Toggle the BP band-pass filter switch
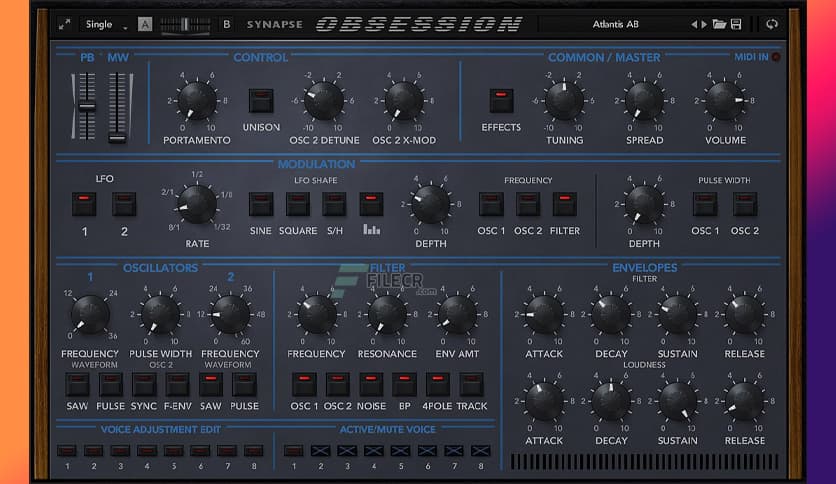The image size is (836, 484). pyautogui.click(x=404, y=384)
